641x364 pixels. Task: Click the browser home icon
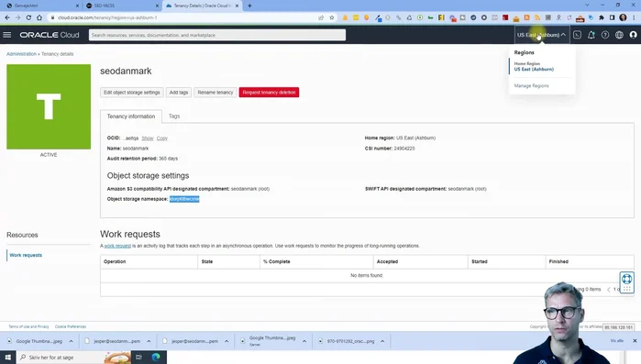point(39,17)
